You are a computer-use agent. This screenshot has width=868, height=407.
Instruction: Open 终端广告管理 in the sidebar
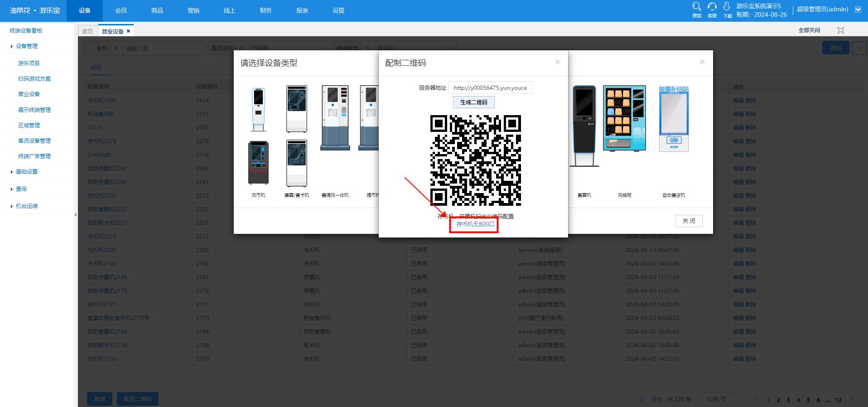point(34,156)
